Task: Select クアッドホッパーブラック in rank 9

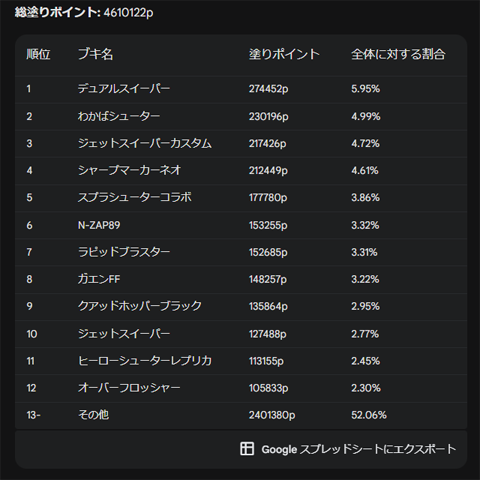Action: click(140, 306)
